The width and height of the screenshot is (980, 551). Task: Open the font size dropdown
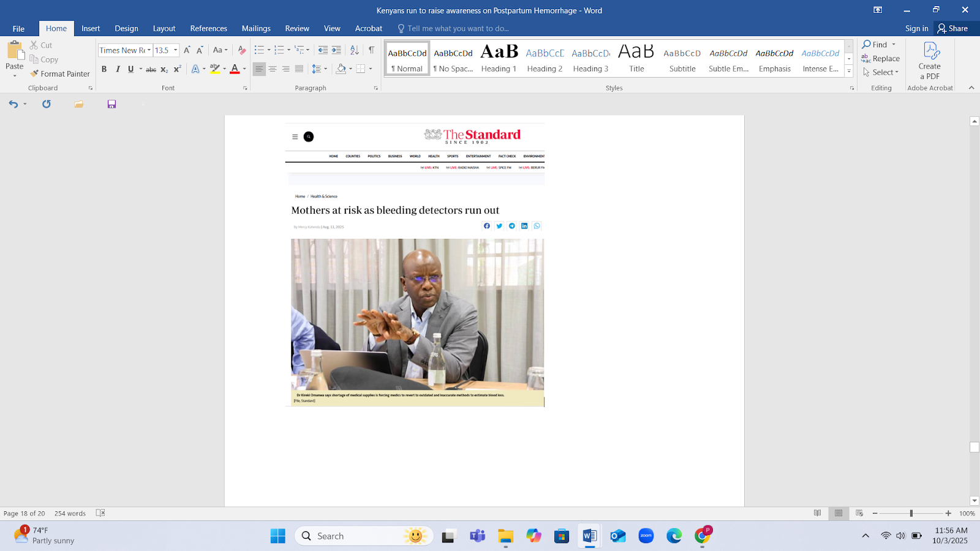176,50
